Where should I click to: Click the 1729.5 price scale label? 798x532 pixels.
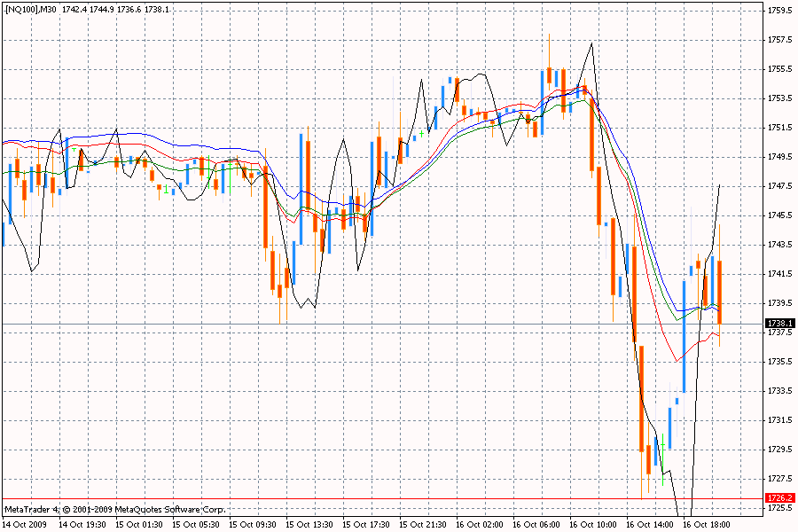[x=780, y=450]
